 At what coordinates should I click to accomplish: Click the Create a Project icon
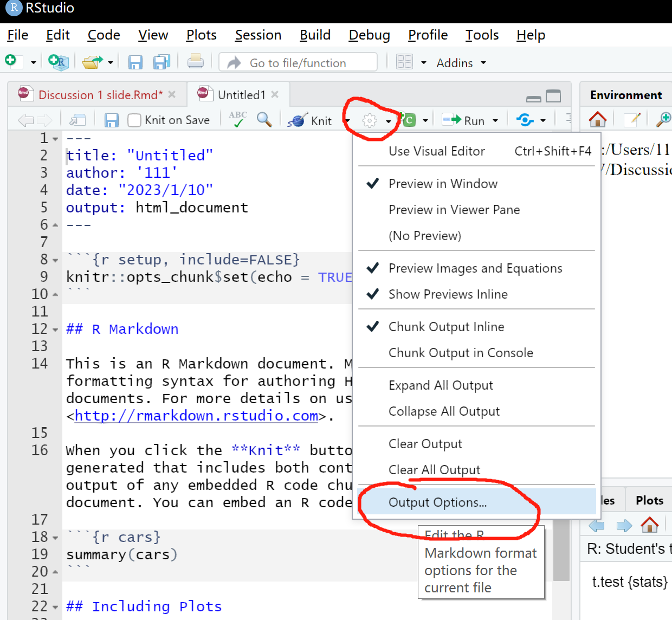point(58,62)
